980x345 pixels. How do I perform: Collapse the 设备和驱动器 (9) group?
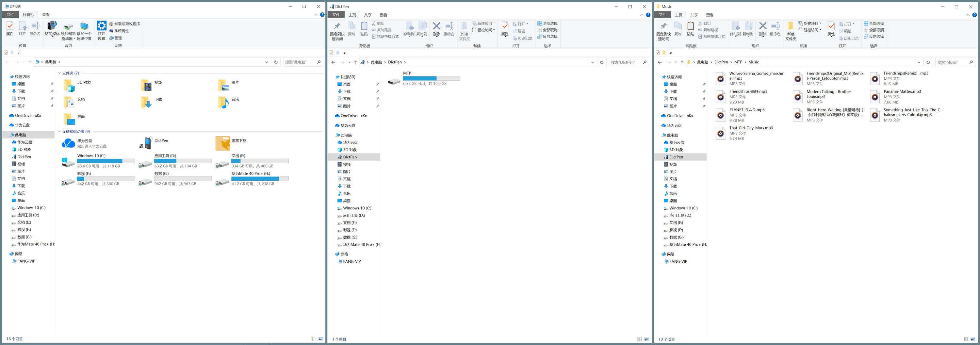point(59,132)
